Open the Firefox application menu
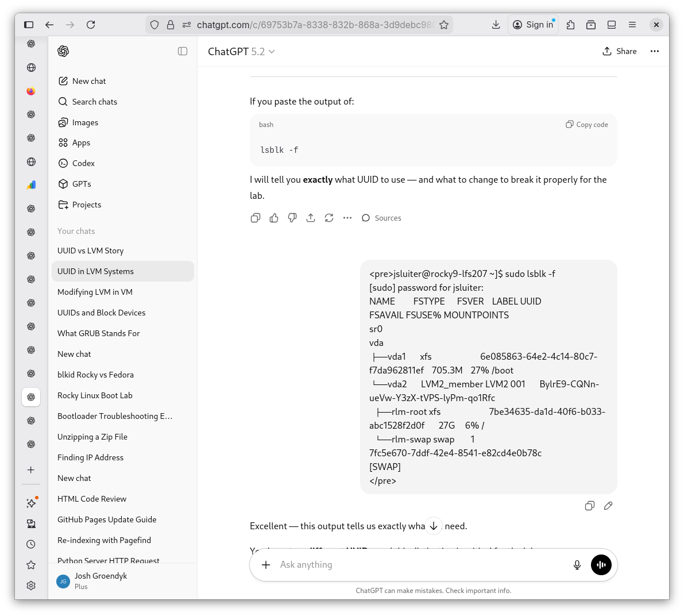Image resolution: width=684 pixels, height=616 pixels. tap(632, 25)
